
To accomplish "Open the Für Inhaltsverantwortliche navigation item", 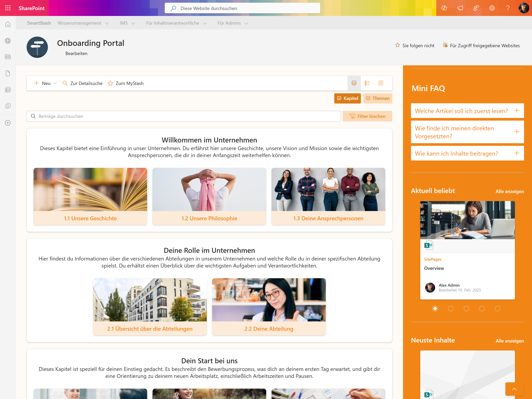I will pos(172,23).
